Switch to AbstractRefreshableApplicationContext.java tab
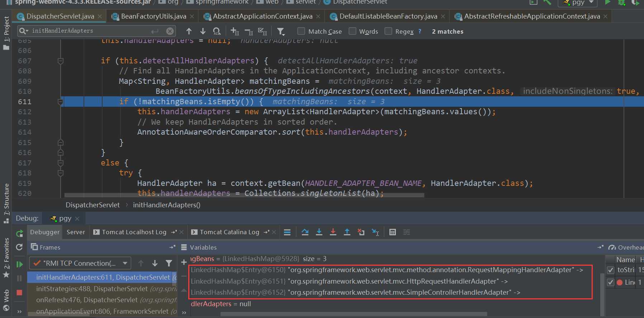The image size is (644, 318). click(532, 16)
